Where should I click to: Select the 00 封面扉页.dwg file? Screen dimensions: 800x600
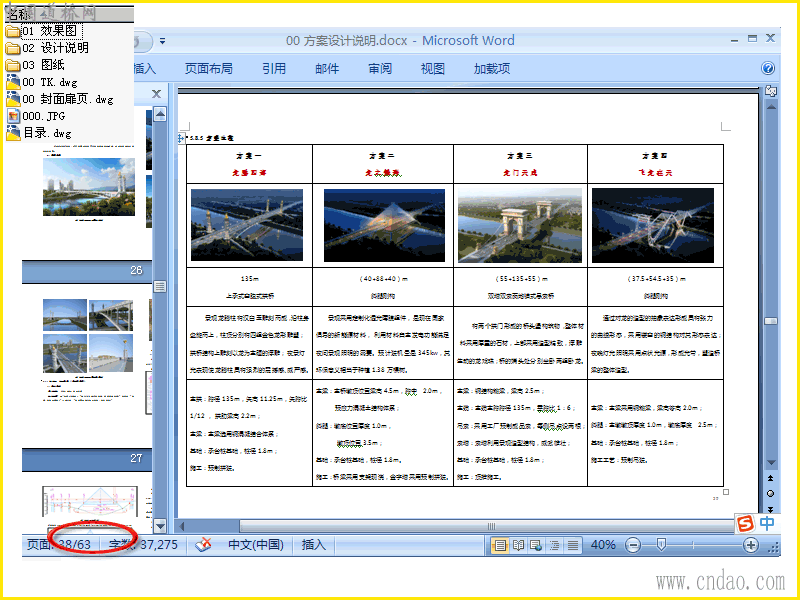[x=60, y=99]
